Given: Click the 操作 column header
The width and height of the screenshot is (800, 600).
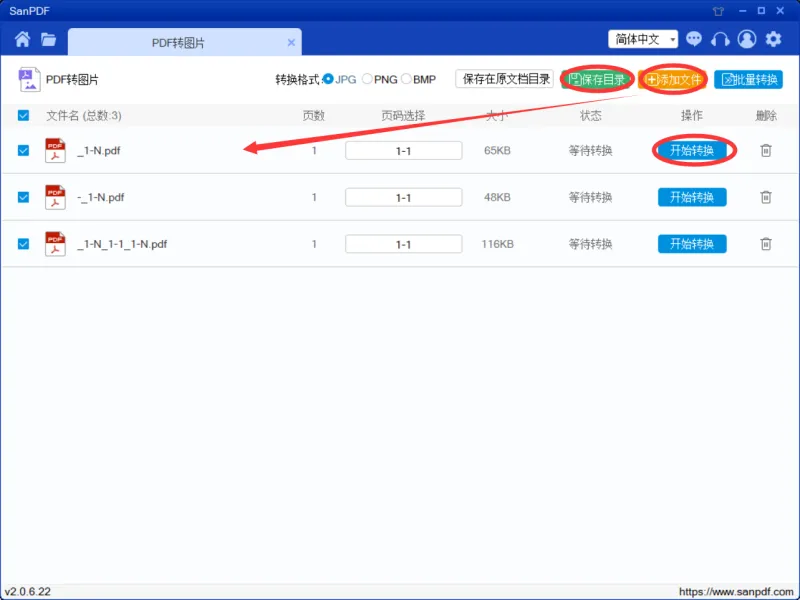Looking at the screenshot, I should (x=692, y=115).
